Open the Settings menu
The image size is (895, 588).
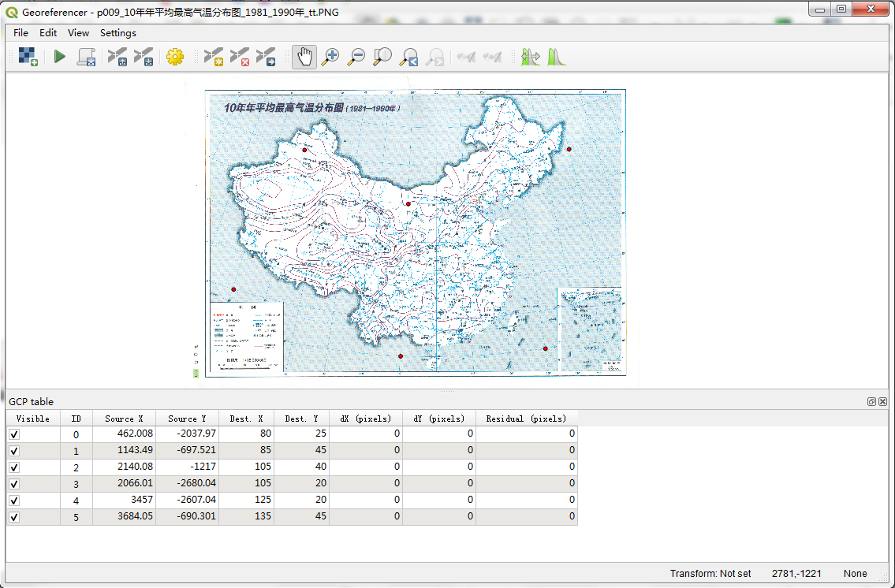tap(118, 32)
